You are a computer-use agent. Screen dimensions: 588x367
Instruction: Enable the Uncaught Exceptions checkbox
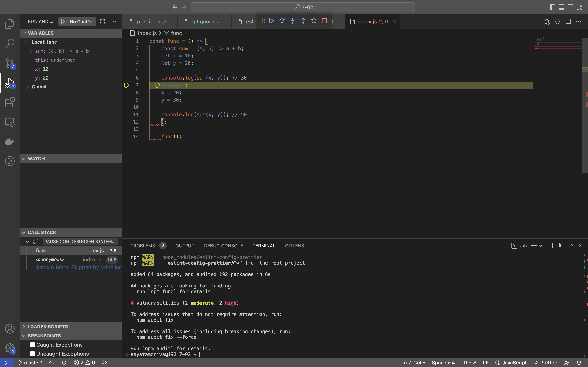[x=32, y=353]
